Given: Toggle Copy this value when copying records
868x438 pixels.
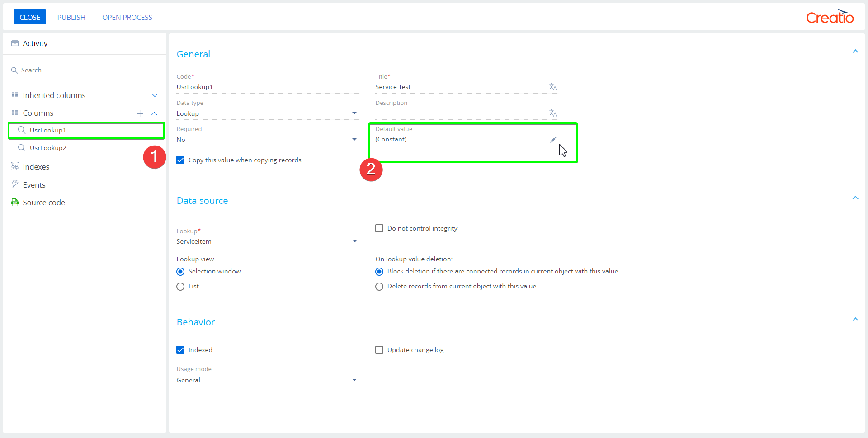Looking at the screenshot, I should pyautogui.click(x=180, y=160).
